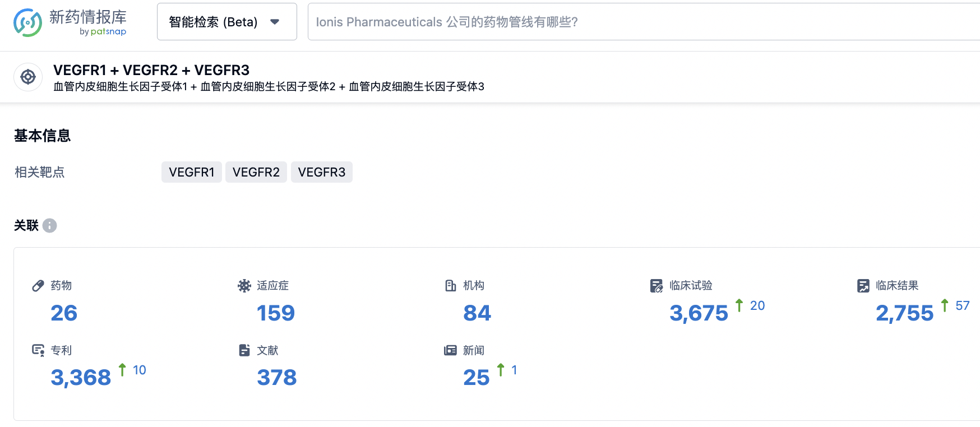
Task: Click the certificate icon for 专利
Action: coord(38,351)
